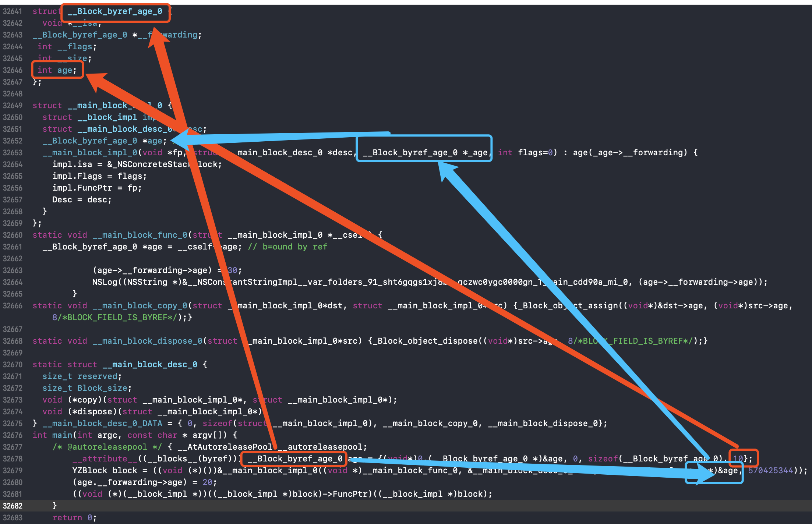Click "sizeof" on line 32675

(x=217, y=424)
